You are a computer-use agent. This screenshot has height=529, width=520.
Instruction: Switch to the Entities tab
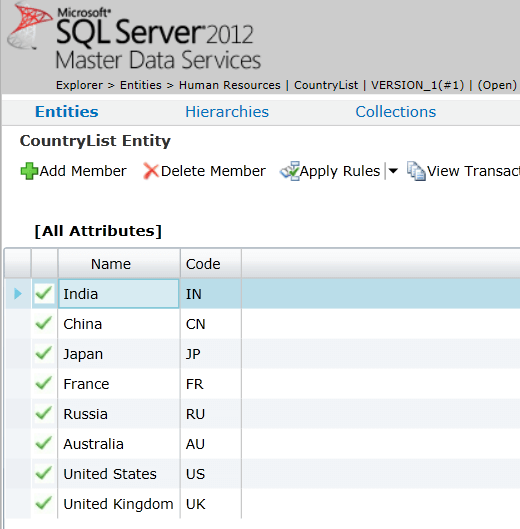(x=67, y=112)
